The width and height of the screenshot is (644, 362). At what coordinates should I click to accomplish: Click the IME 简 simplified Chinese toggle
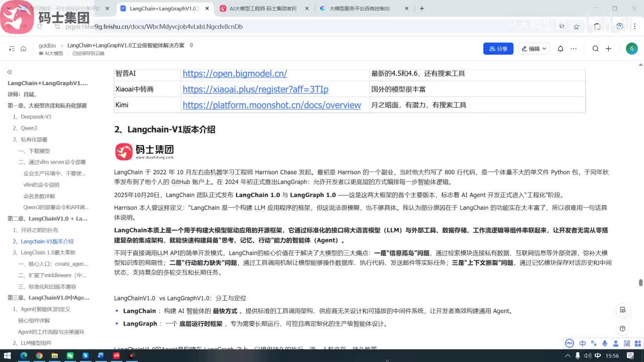pyautogui.click(x=627, y=343)
